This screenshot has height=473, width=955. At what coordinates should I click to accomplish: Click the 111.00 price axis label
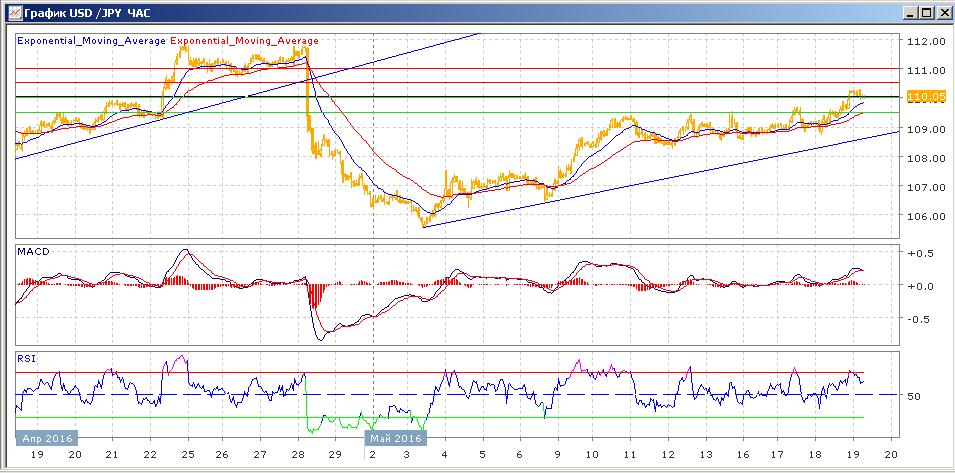926,71
